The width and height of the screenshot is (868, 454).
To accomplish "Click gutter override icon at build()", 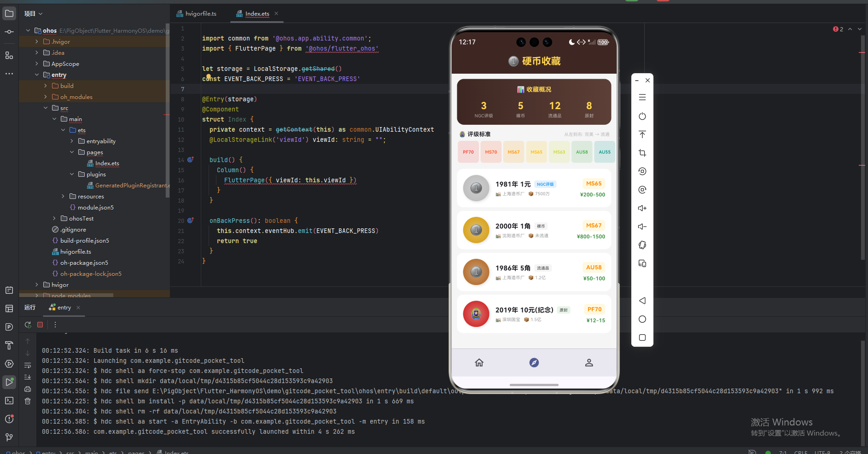I will pyautogui.click(x=190, y=160).
